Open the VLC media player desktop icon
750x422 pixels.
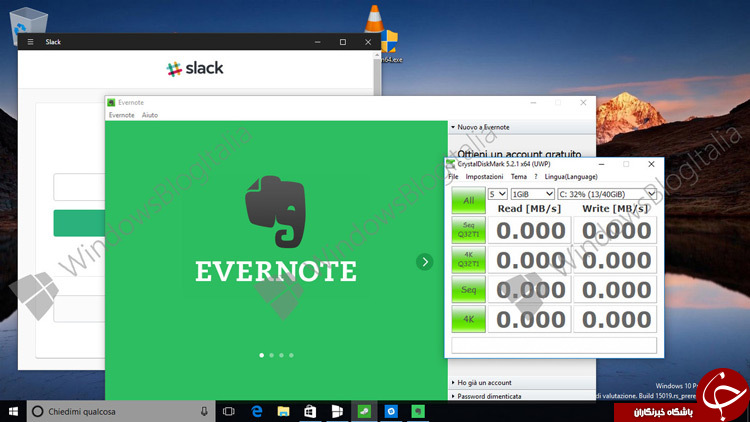pyautogui.click(x=374, y=18)
